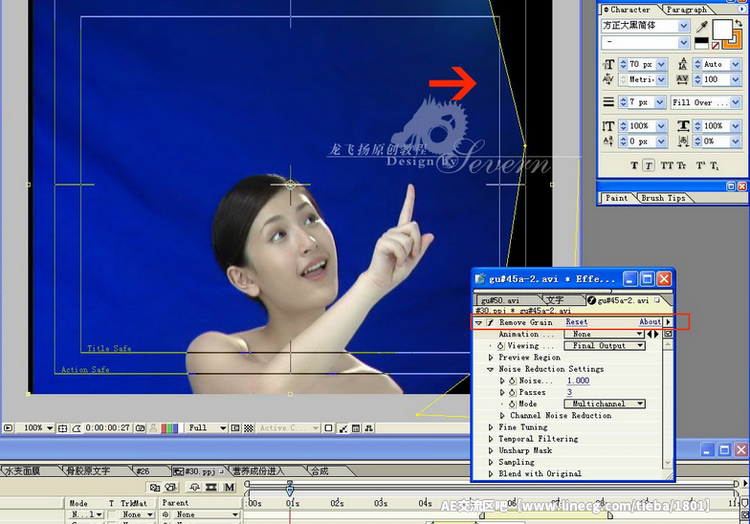
Task: Select the Paint tab
Action: 617,198
